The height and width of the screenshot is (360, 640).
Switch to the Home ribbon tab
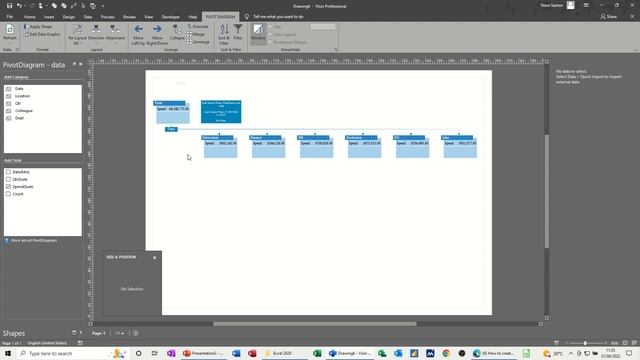(x=29, y=17)
